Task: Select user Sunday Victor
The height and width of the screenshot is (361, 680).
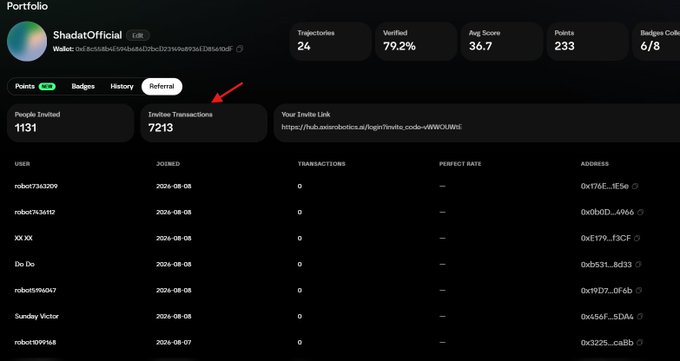Action: pos(36,316)
